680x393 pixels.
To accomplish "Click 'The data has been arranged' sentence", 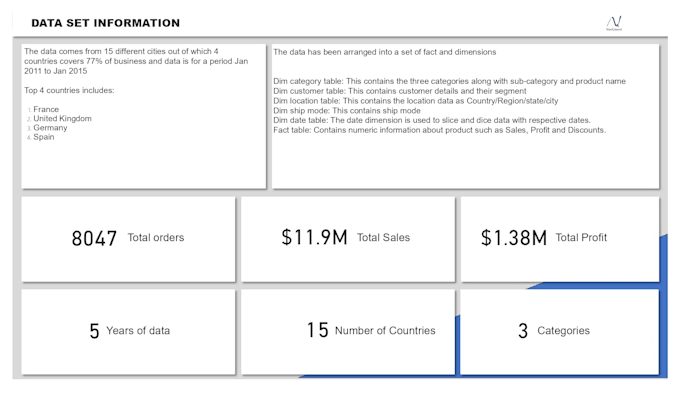I will 385,52.
